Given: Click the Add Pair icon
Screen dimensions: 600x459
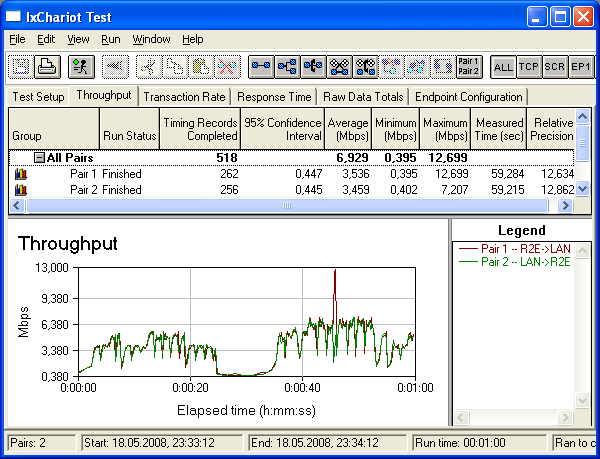Looking at the screenshot, I should tap(261, 67).
